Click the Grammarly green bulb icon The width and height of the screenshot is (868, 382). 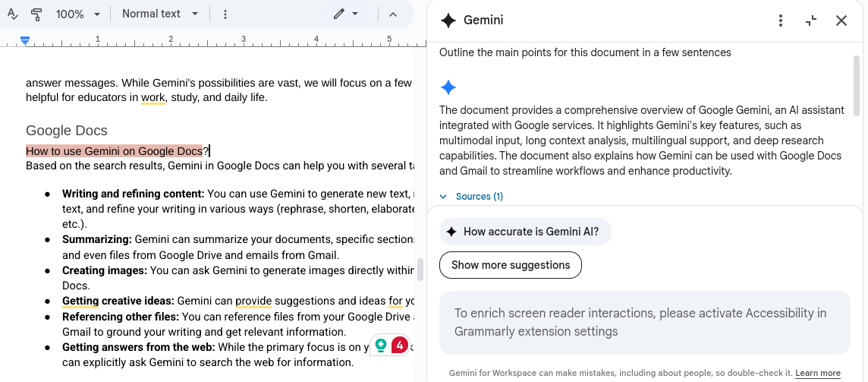click(381, 346)
